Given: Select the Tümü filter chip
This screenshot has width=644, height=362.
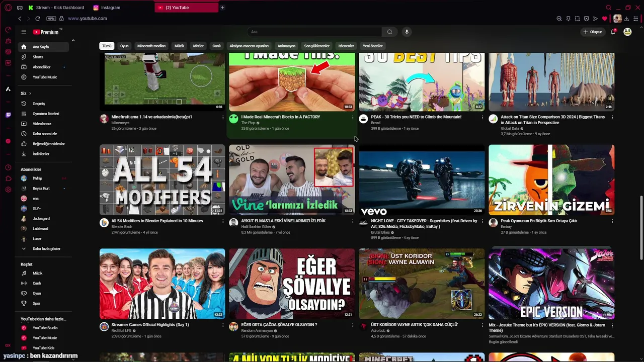Looking at the screenshot, I should [x=107, y=46].
